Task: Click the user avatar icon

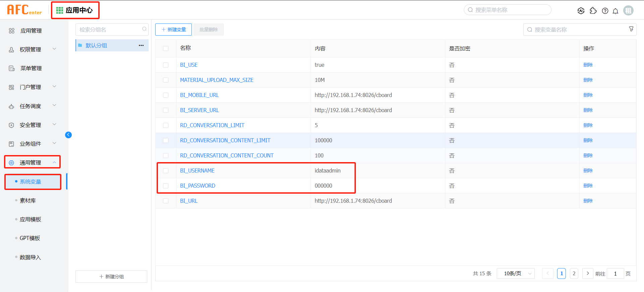Action: (x=628, y=11)
